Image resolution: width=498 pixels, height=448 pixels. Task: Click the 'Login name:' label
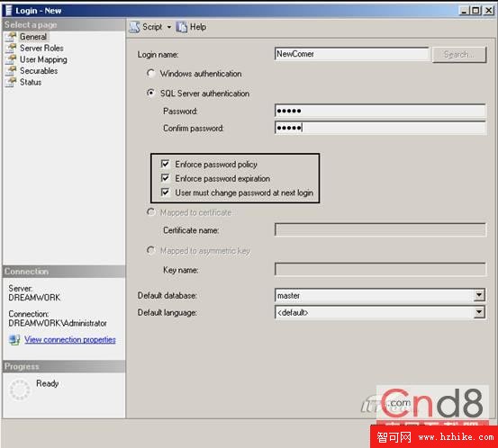[158, 55]
